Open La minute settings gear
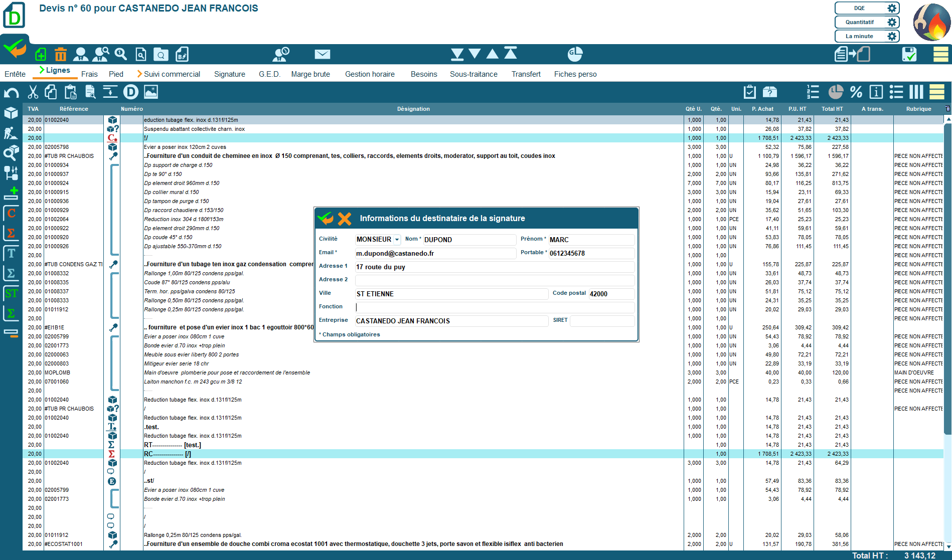The width and height of the screenshot is (952, 560). click(892, 36)
